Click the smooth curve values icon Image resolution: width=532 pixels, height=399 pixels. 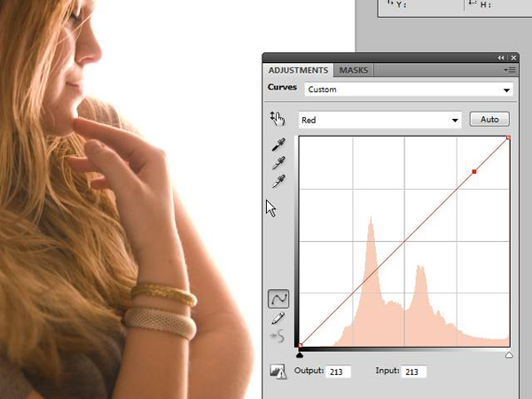click(x=278, y=335)
